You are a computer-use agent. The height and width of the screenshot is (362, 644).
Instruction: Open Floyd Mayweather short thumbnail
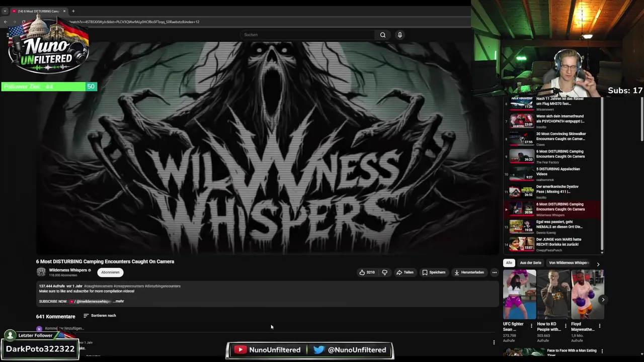click(x=588, y=294)
